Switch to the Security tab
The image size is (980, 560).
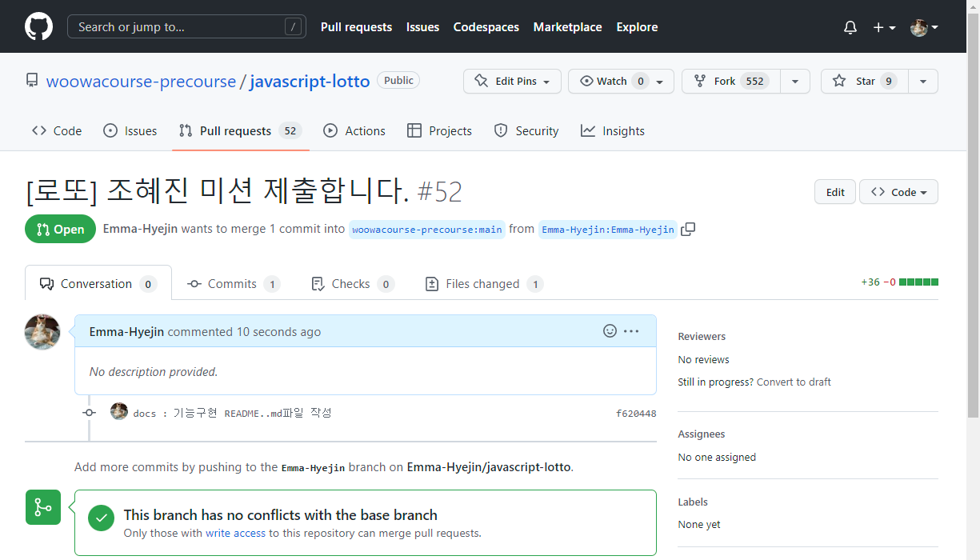526,130
